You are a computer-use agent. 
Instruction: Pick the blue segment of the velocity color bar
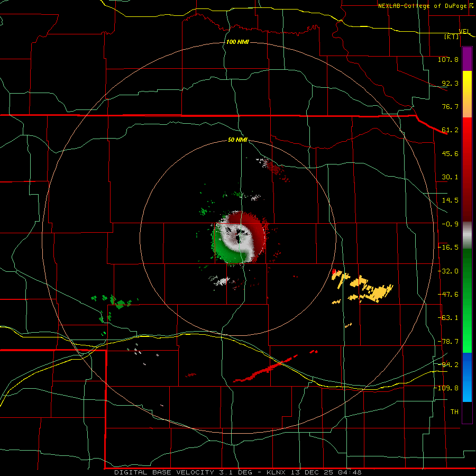[x=467, y=377]
